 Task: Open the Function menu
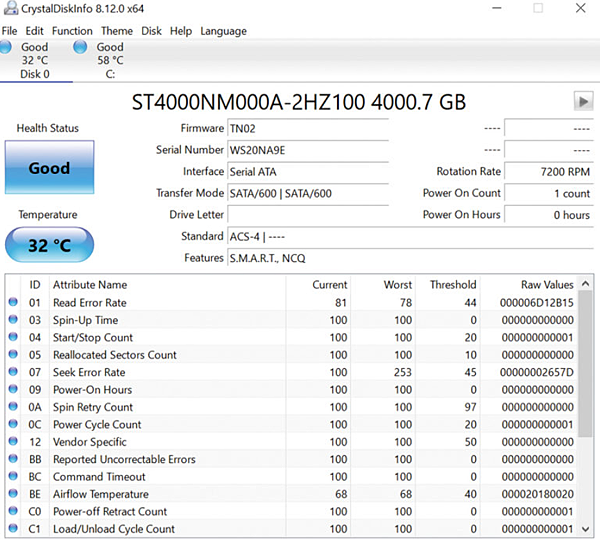(x=72, y=31)
